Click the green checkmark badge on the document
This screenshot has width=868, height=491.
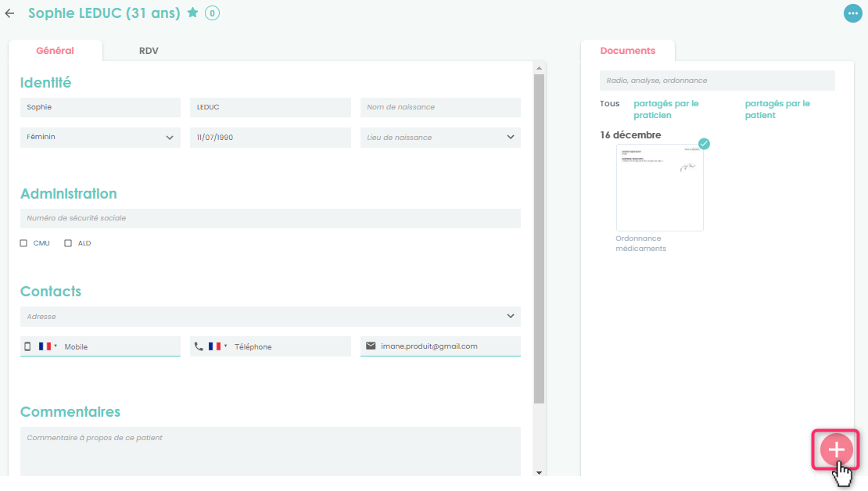point(704,144)
